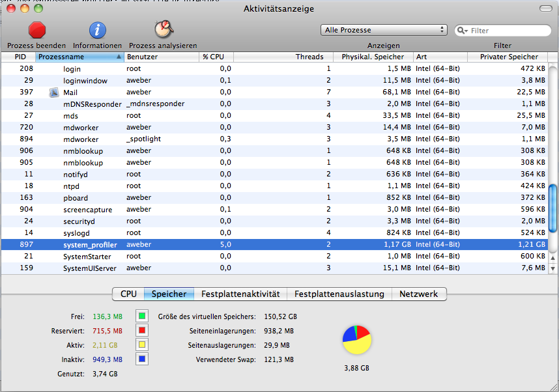Open the Netzwerk tab
The width and height of the screenshot is (559, 392).
pyautogui.click(x=419, y=294)
